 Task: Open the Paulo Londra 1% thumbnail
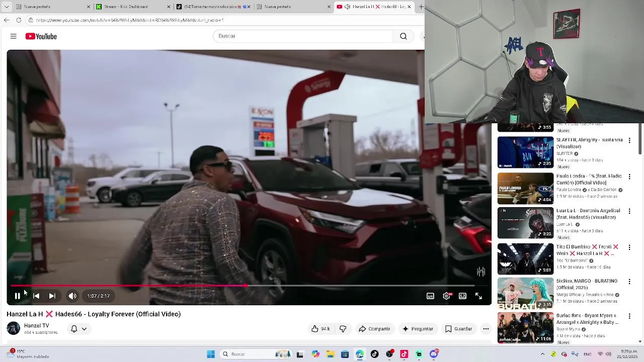coord(525,189)
